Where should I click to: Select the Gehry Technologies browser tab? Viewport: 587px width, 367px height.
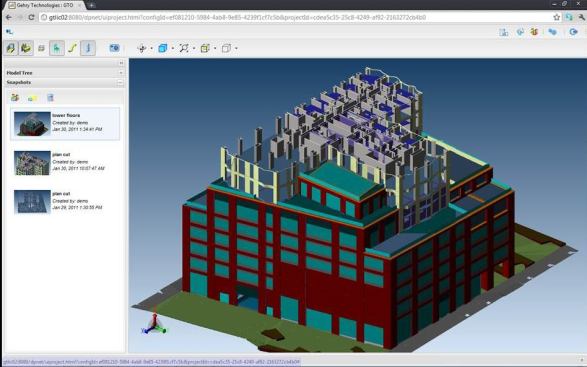pos(44,5)
